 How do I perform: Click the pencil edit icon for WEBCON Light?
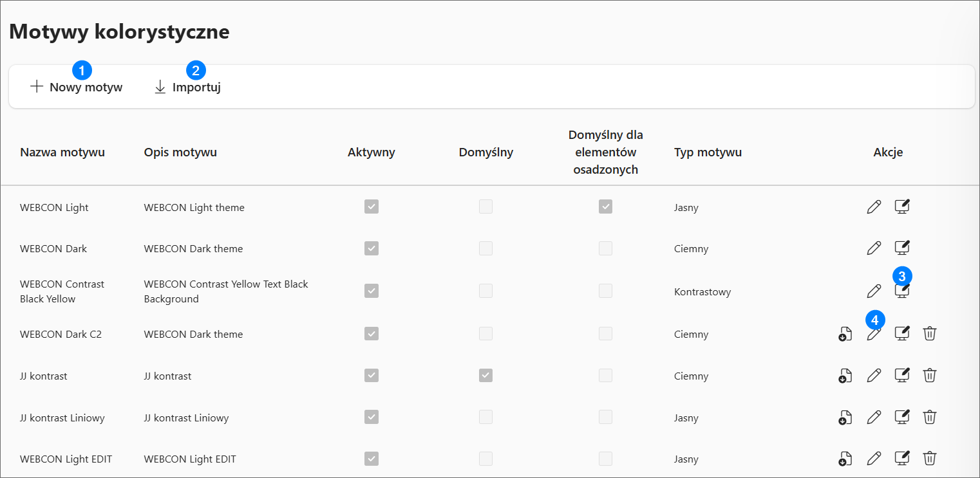(874, 207)
